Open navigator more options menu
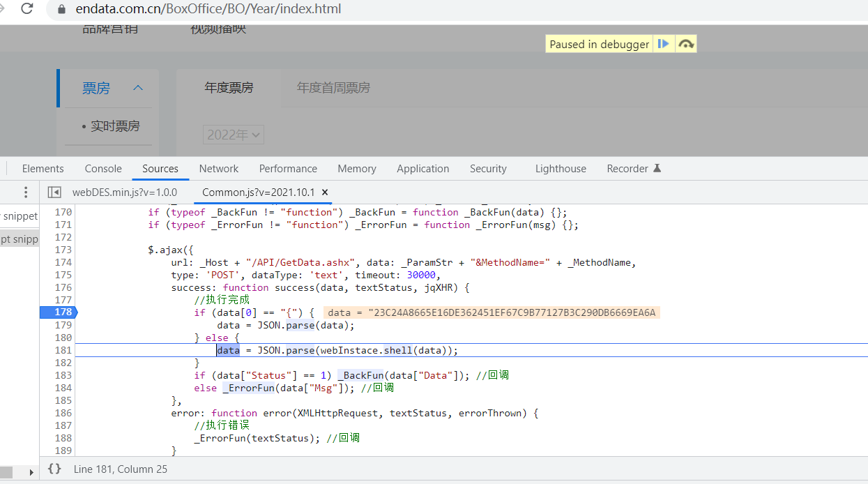 point(26,192)
